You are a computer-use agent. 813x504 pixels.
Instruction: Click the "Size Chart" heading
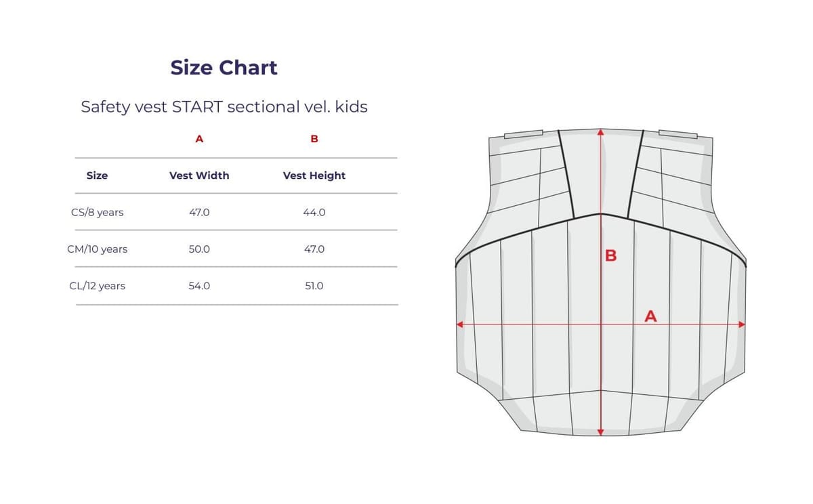pos(224,68)
